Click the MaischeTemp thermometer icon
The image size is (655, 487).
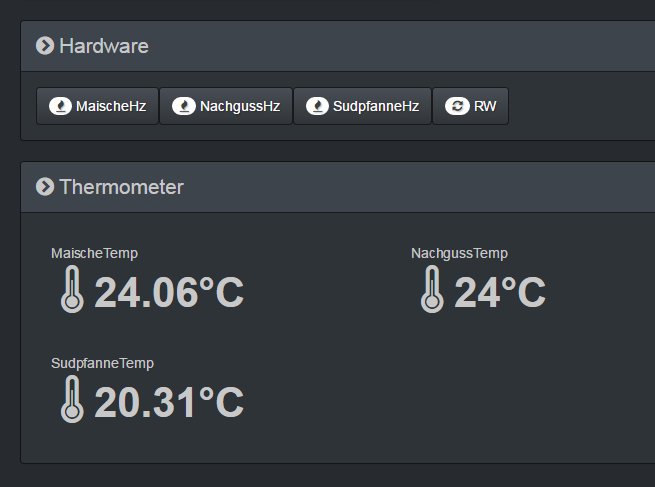point(71,290)
